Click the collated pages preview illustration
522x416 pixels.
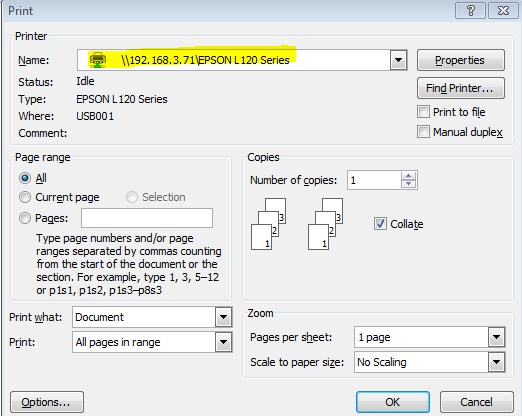pyautogui.click(x=297, y=224)
